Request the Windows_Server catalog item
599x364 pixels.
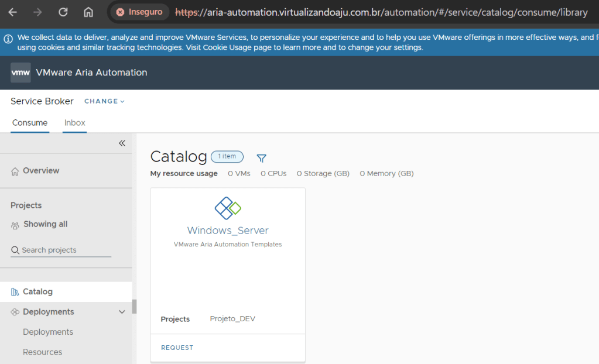tap(177, 348)
